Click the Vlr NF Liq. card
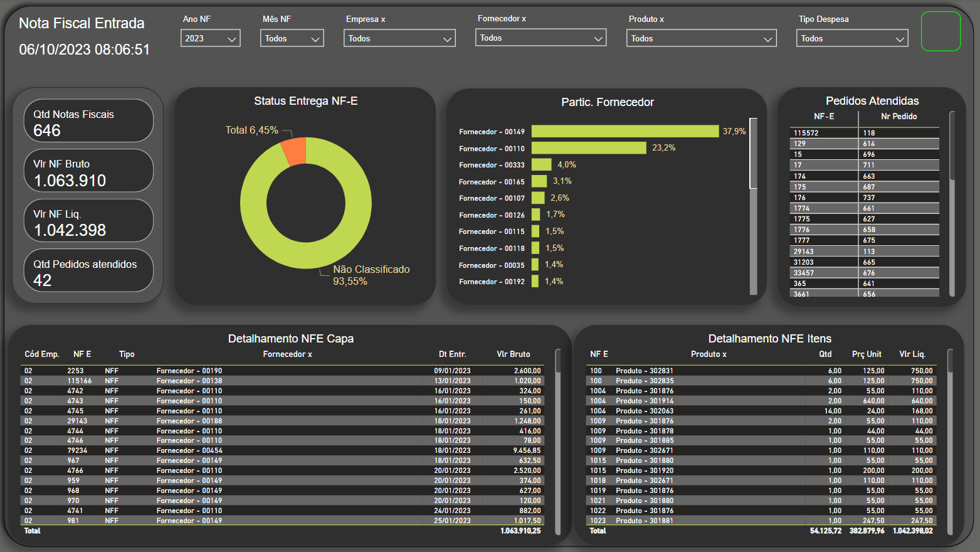 click(88, 220)
